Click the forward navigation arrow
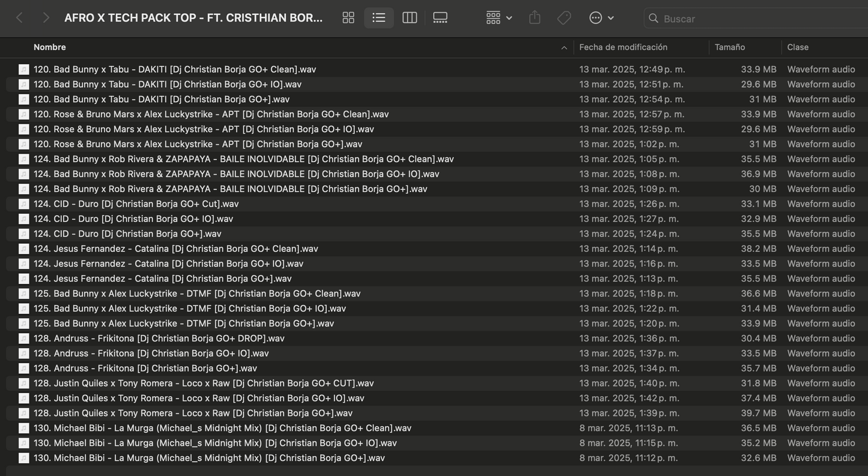 46,18
